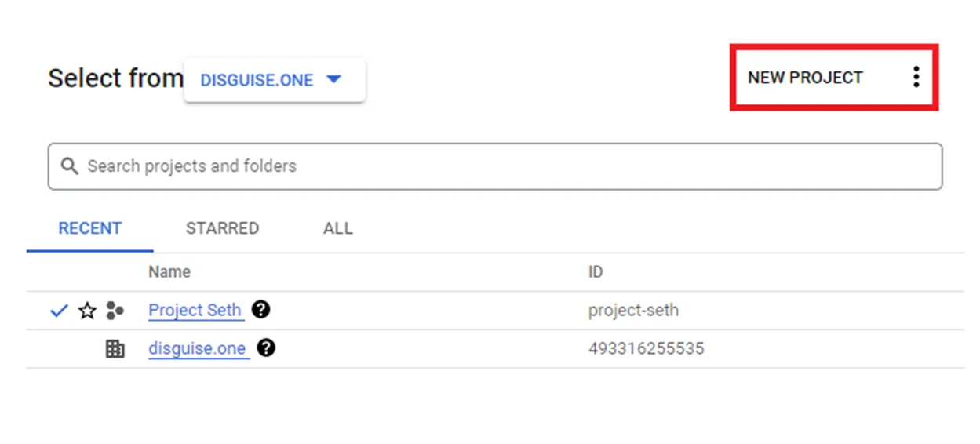This screenshot has width=980, height=444.
Task: Open the three-dot more options menu
Action: pyautogui.click(x=915, y=77)
